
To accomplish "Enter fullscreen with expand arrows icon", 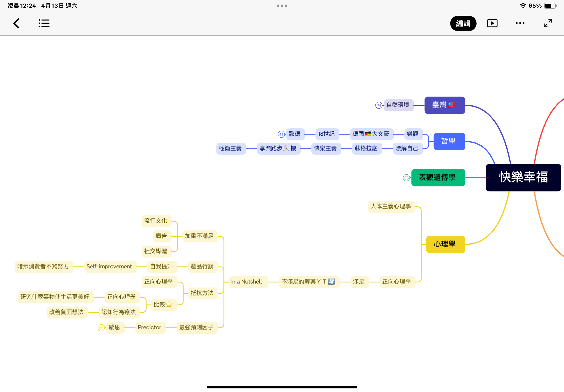I will [x=548, y=23].
